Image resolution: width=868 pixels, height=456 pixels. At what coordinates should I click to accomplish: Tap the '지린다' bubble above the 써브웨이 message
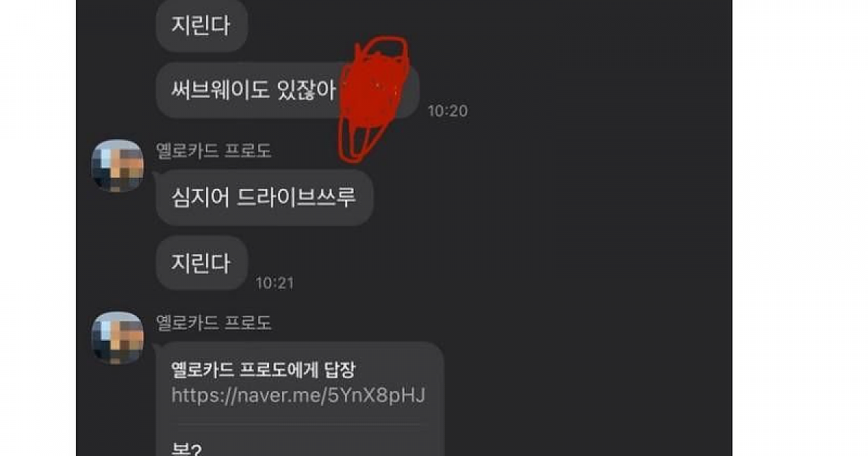tap(202, 25)
